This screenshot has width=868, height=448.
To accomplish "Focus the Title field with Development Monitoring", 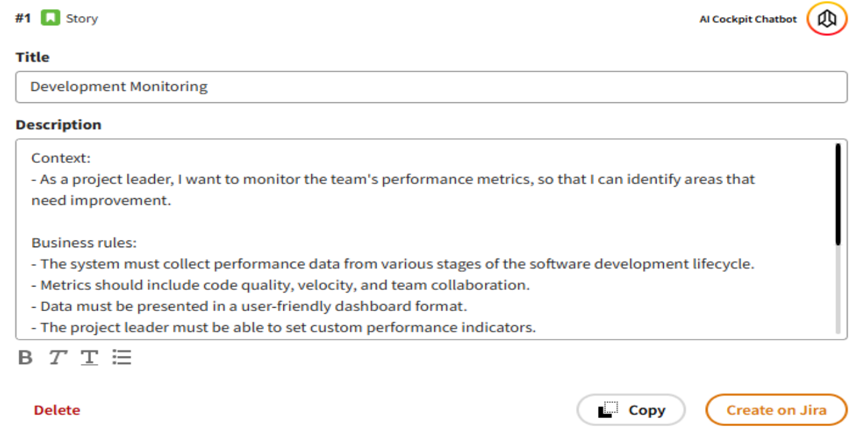I will tap(431, 87).
